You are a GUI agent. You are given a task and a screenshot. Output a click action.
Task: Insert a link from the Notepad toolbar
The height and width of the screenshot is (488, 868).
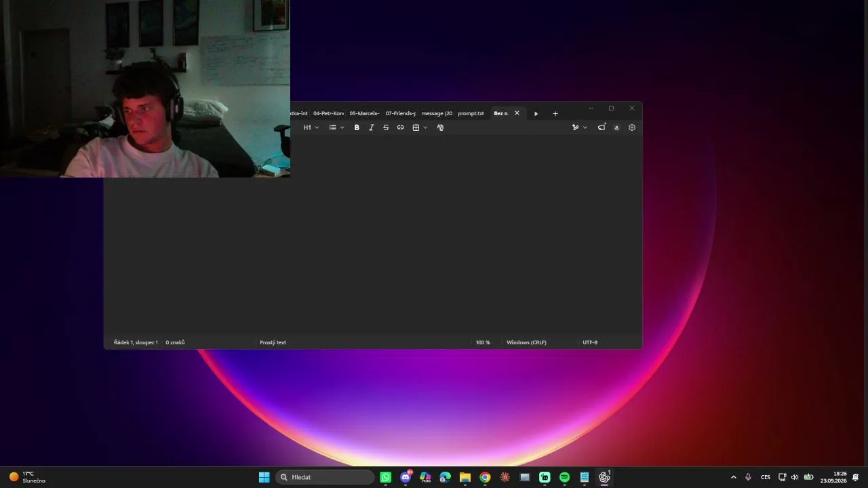[x=401, y=127]
